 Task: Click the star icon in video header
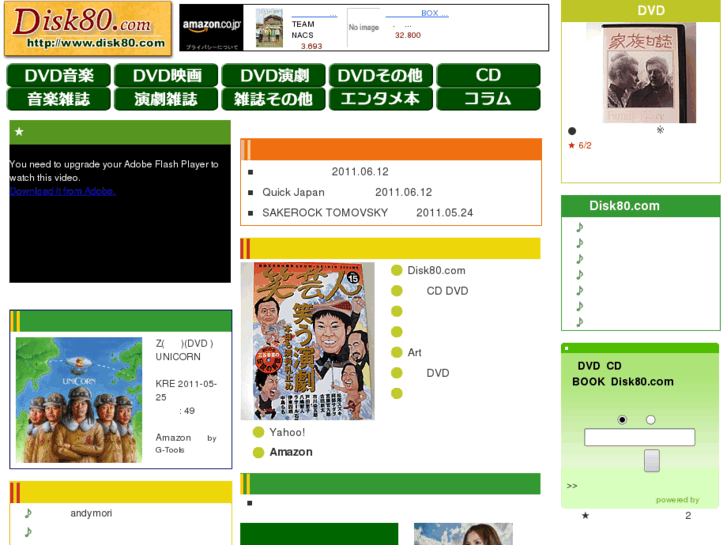19,132
